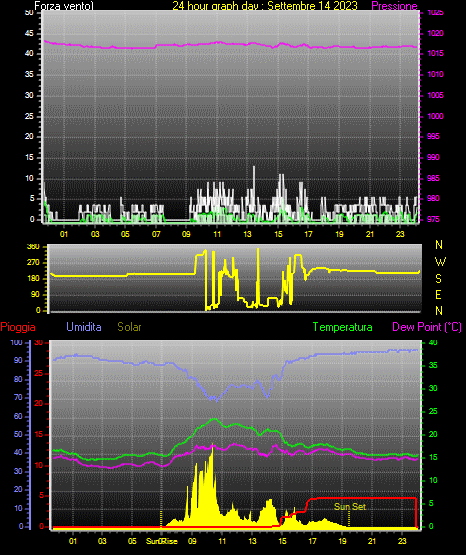Click the Forza vento title label

64,6
